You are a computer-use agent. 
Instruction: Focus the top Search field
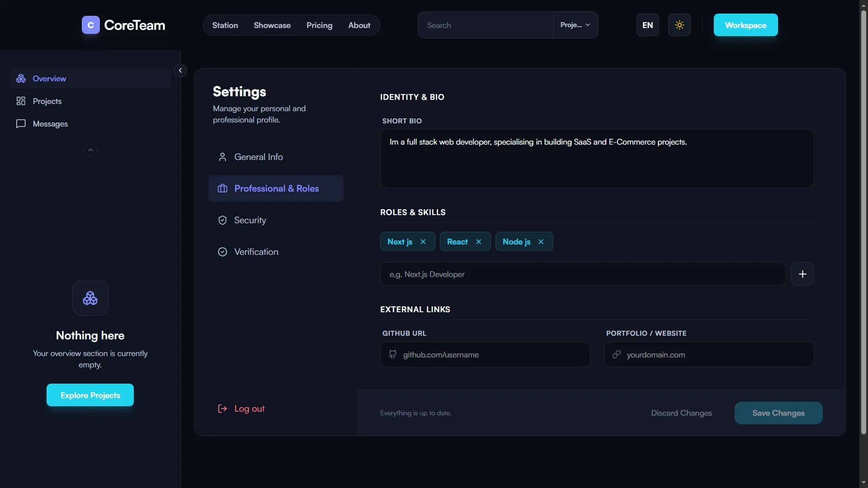(x=486, y=25)
